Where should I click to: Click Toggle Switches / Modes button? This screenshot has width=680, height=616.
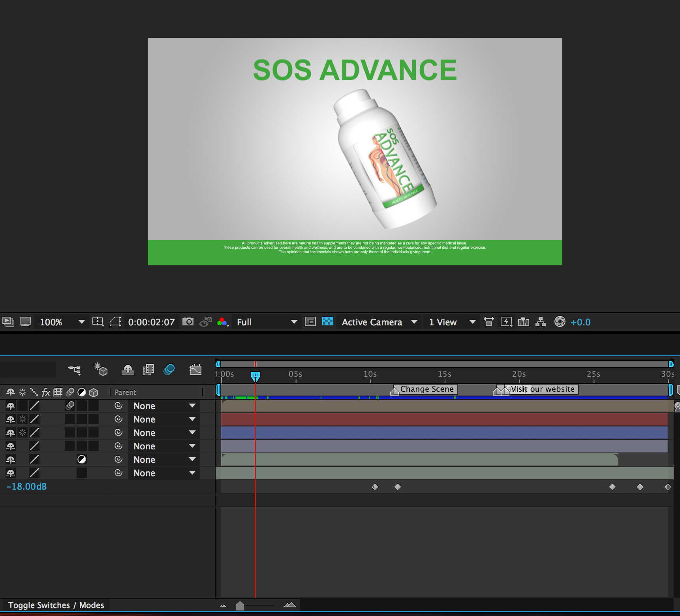(56, 605)
